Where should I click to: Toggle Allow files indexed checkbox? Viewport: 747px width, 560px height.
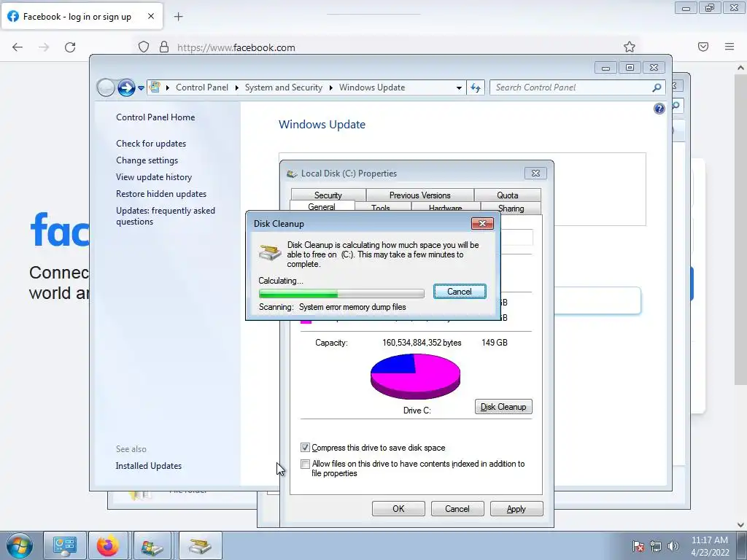(x=305, y=464)
